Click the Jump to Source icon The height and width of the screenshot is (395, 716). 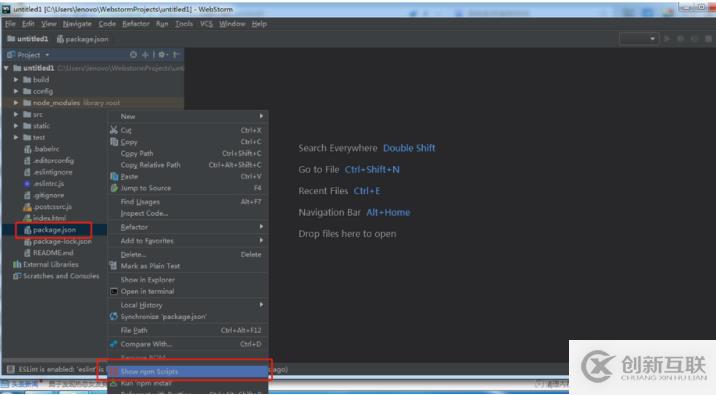[x=114, y=188]
